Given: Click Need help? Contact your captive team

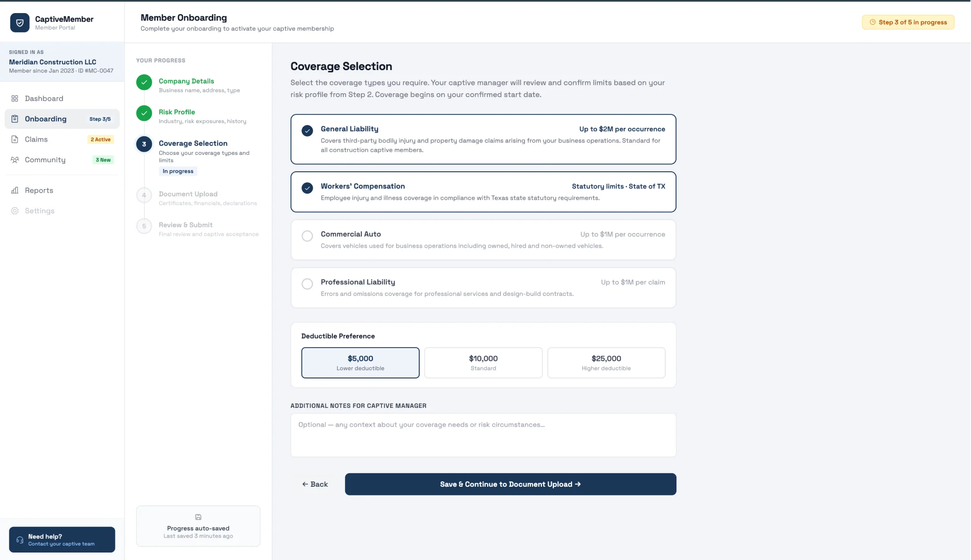Looking at the screenshot, I should (x=62, y=540).
